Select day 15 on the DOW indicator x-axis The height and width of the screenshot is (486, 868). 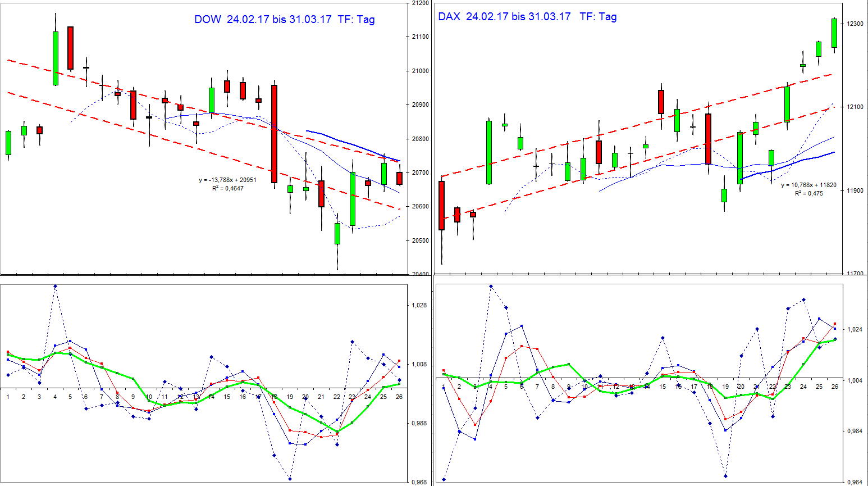coord(227,397)
